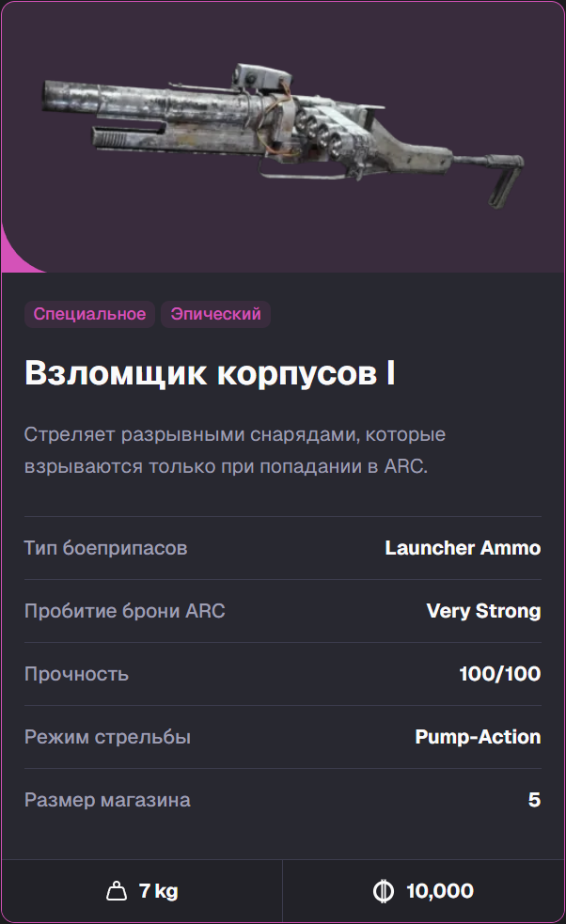
Task: Select the Эпический rarity tag
Action: coord(215,315)
